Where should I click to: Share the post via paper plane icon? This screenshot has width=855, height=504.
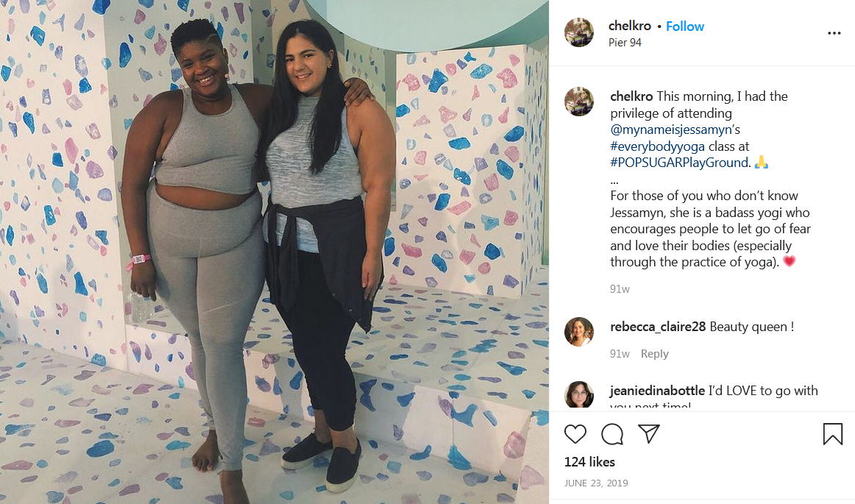tap(649, 433)
